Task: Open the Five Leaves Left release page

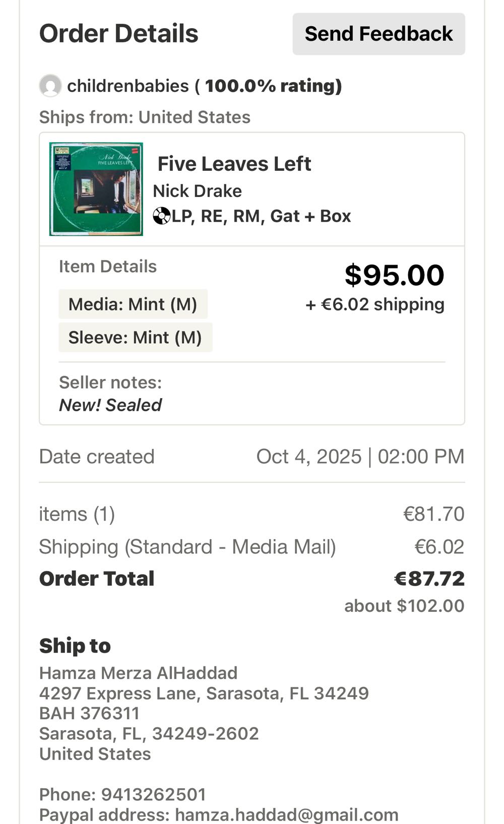Action: (x=234, y=164)
